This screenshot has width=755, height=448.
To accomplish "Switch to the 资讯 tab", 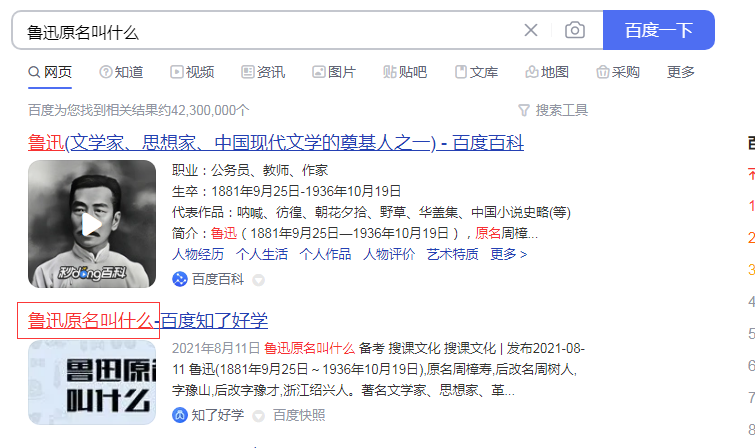I will coord(263,72).
